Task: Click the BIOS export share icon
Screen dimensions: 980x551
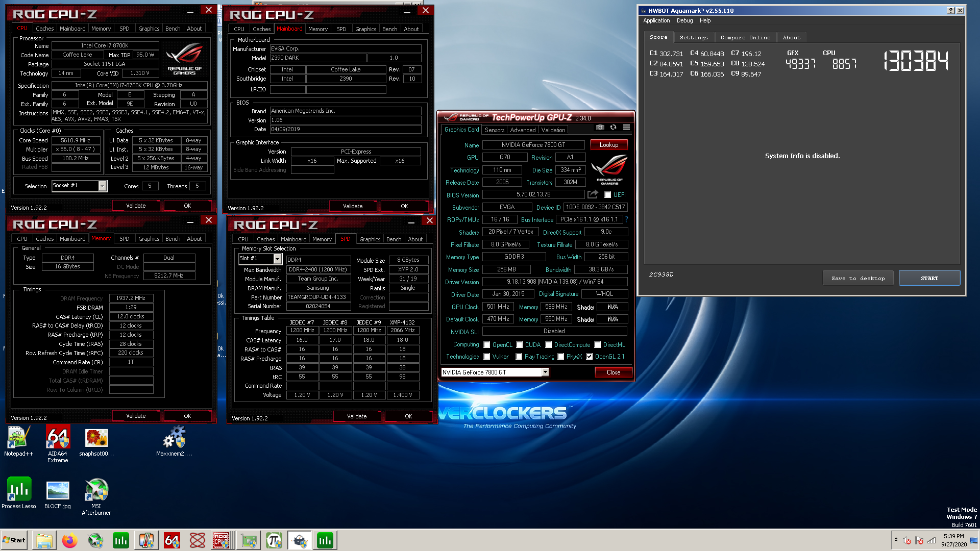Action: [593, 194]
